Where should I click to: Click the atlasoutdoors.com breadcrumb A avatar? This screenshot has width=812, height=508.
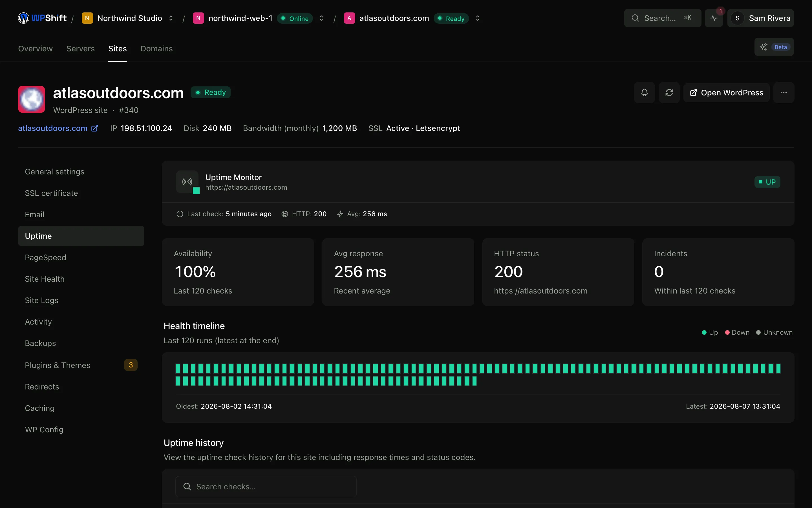click(349, 18)
